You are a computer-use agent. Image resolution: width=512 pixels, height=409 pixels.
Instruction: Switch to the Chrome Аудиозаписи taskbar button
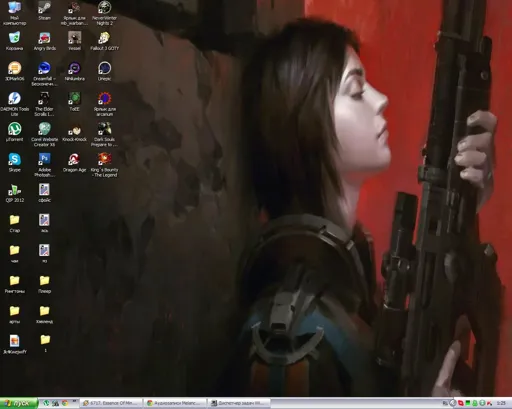click(x=175, y=403)
